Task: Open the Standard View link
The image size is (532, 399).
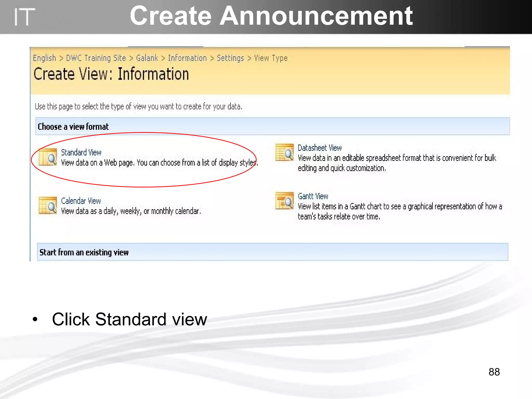Action: [x=81, y=152]
